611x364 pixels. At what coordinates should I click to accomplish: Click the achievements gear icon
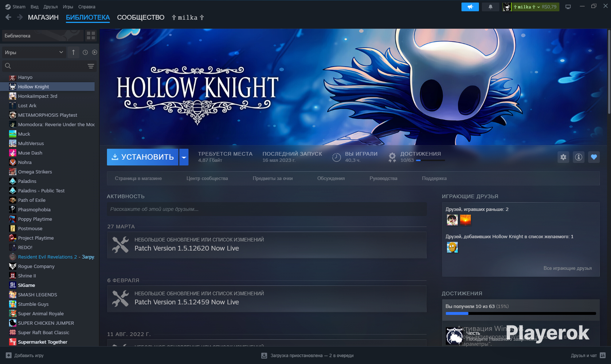tap(392, 157)
